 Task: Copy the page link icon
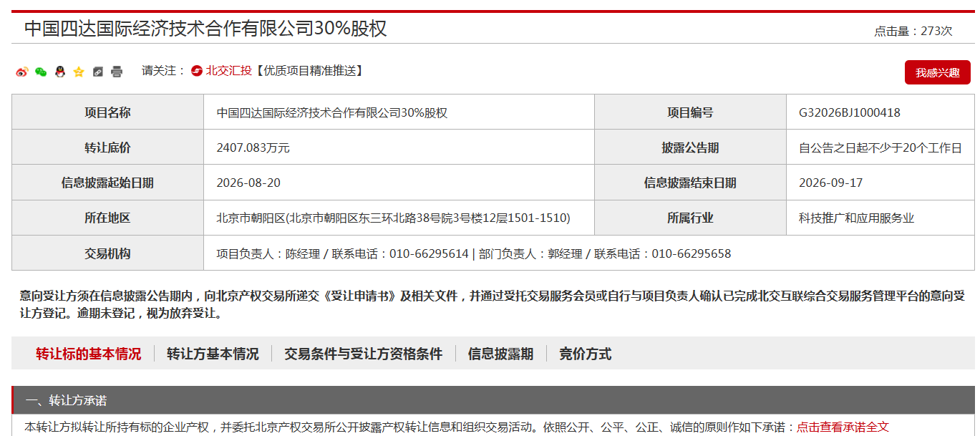pos(98,72)
